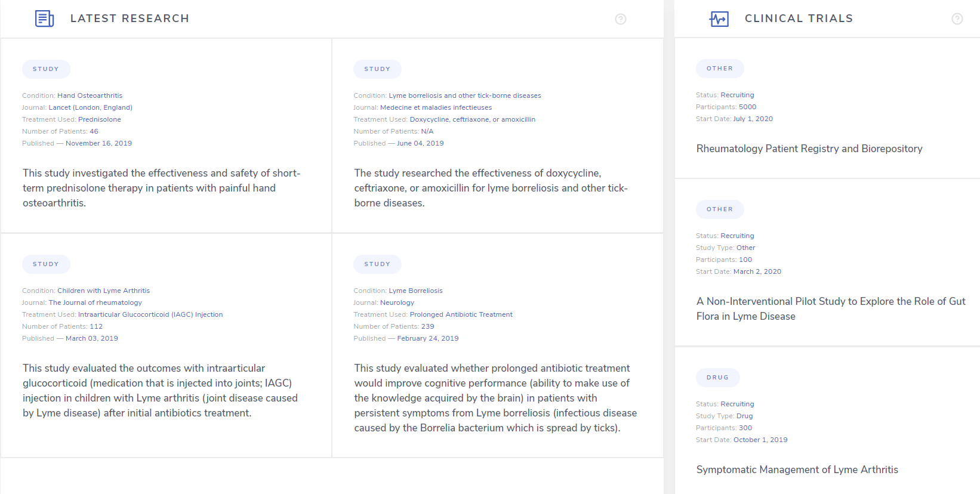Open Symptomatic Management of Lyme Arthritis trial
This screenshot has height=494, width=980.
click(x=797, y=470)
